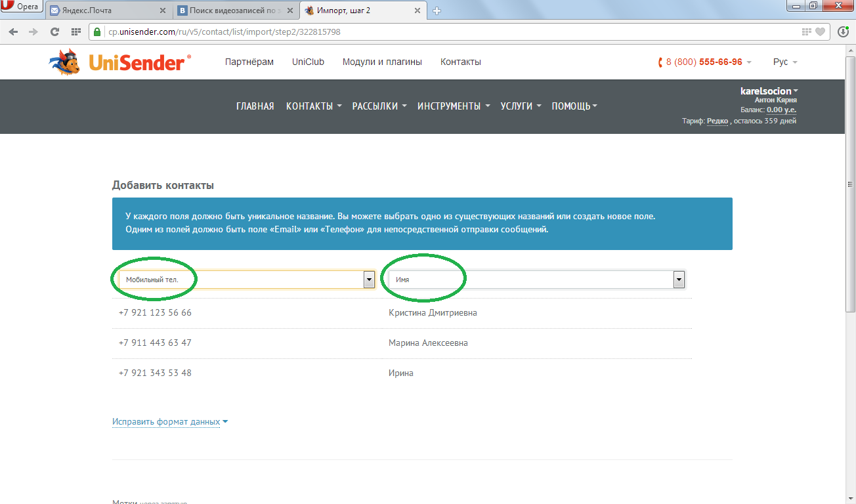The height and width of the screenshot is (504, 856).
Task: Expand the РАССЫЛКИ menu
Action: point(379,106)
